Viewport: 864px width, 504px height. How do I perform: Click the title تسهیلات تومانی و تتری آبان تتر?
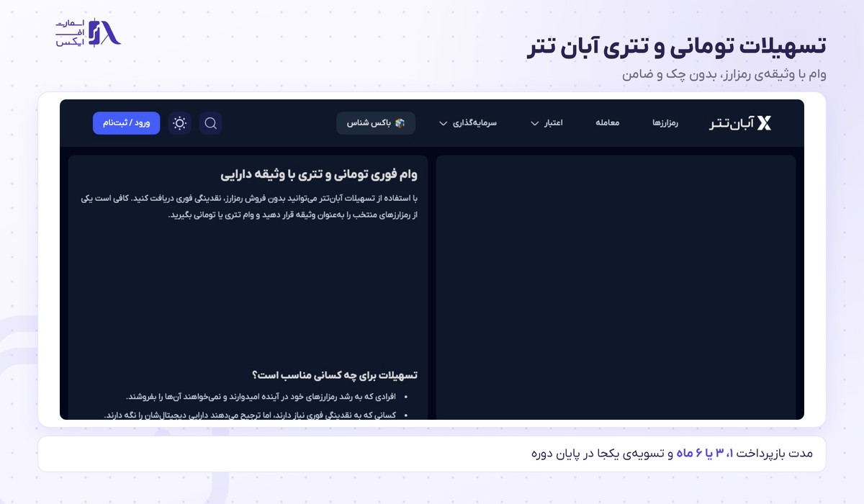pos(676,48)
